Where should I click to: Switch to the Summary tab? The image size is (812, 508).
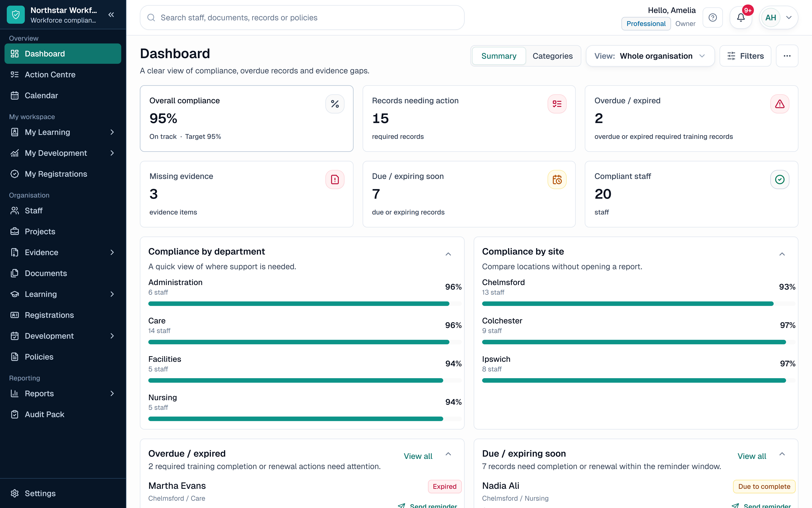(x=499, y=56)
